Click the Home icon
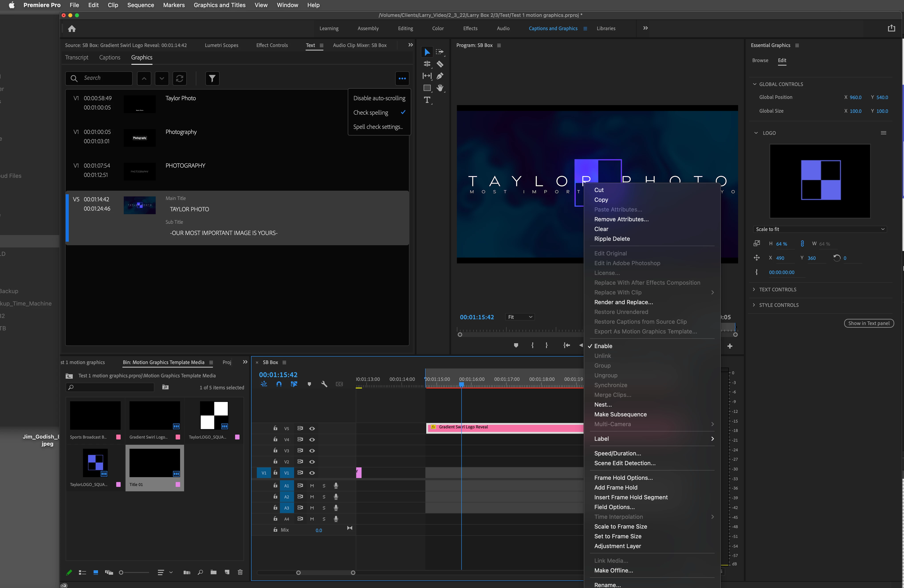The height and width of the screenshot is (588, 904). click(x=72, y=29)
